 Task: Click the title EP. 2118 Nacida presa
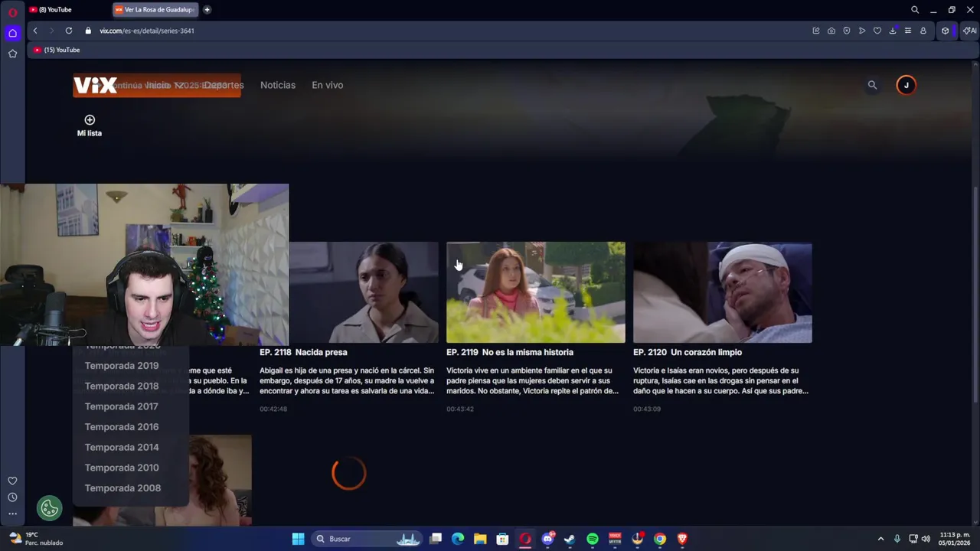click(x=303, y=352)
